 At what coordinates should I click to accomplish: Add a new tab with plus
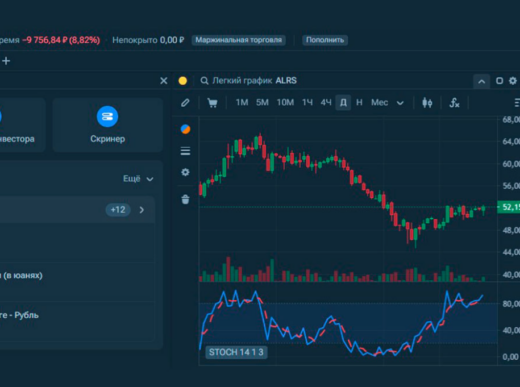(x=6, y=61)
